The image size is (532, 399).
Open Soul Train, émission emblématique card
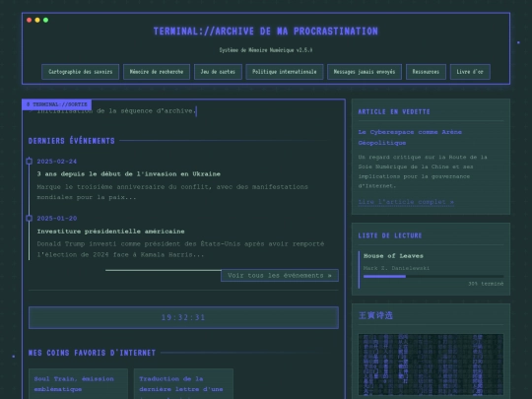pos(79,384)
